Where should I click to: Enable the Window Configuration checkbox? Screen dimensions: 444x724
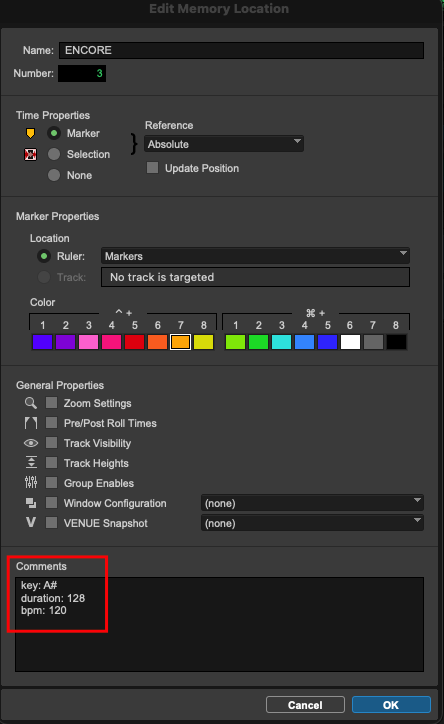(x=51, y=503)
